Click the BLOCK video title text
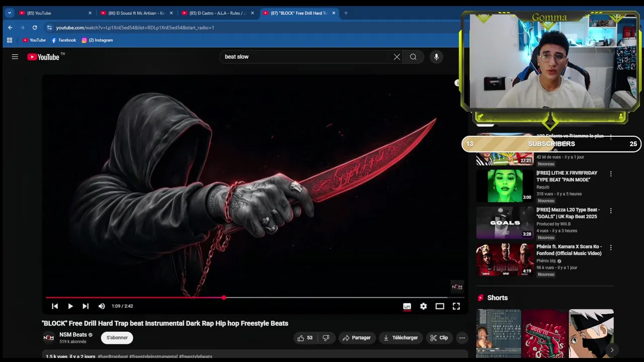The height and width of the screenshot is (362, 644). click(165, 323)
